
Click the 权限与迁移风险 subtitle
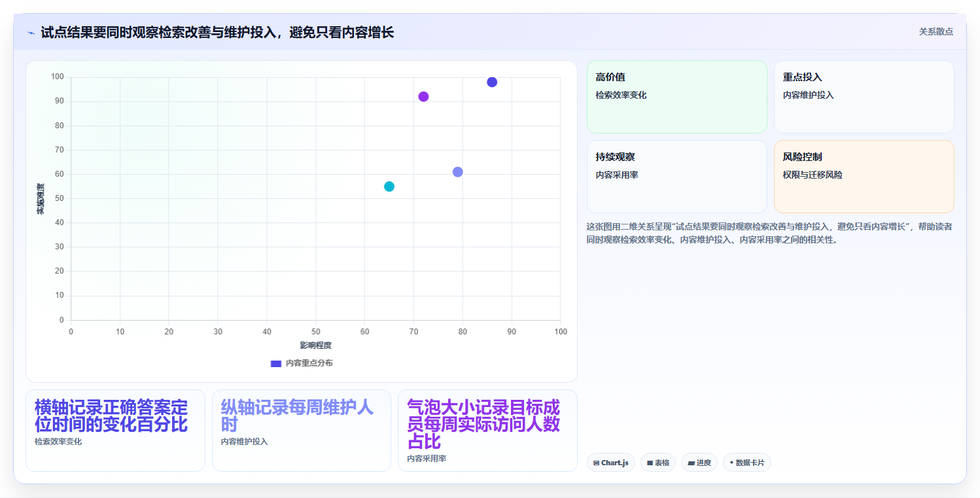click(x=813, y=175)
